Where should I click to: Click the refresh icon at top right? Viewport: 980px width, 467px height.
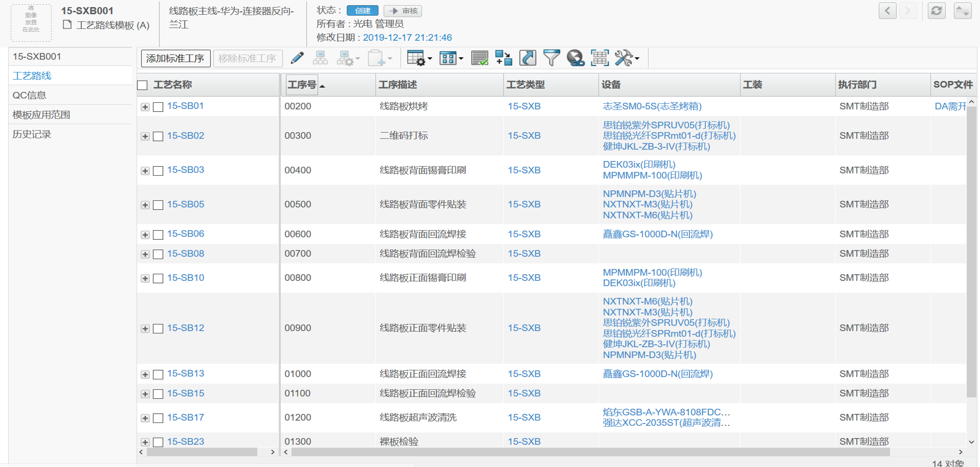(x=936, y=11)
